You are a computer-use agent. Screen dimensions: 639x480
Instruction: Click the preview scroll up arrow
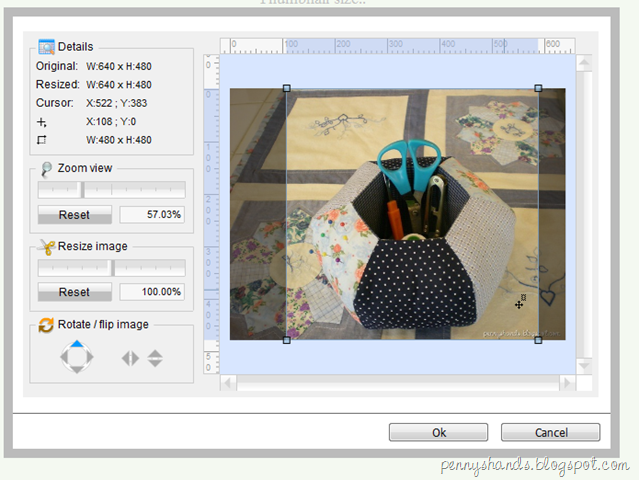tap(584, 63)
